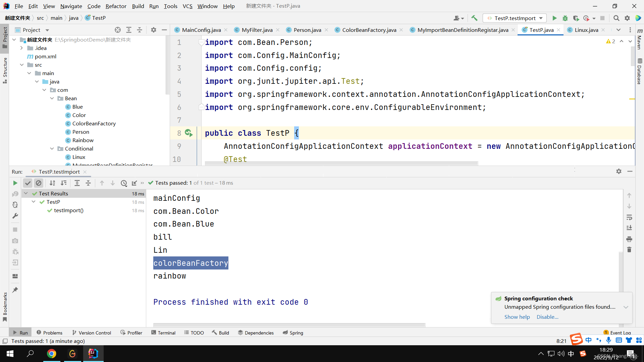
Task: Click the Show help link
Action: (517, 317)
